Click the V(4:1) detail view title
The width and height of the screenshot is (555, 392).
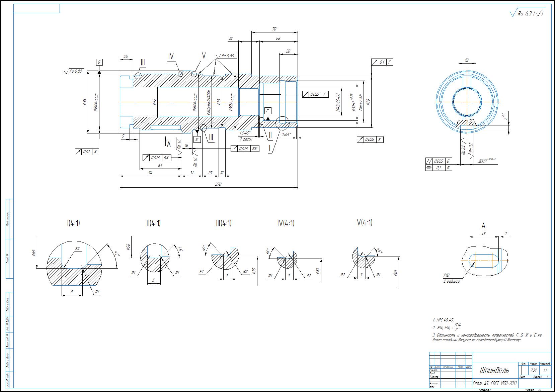pyautogui.click(x=365, y=222)
